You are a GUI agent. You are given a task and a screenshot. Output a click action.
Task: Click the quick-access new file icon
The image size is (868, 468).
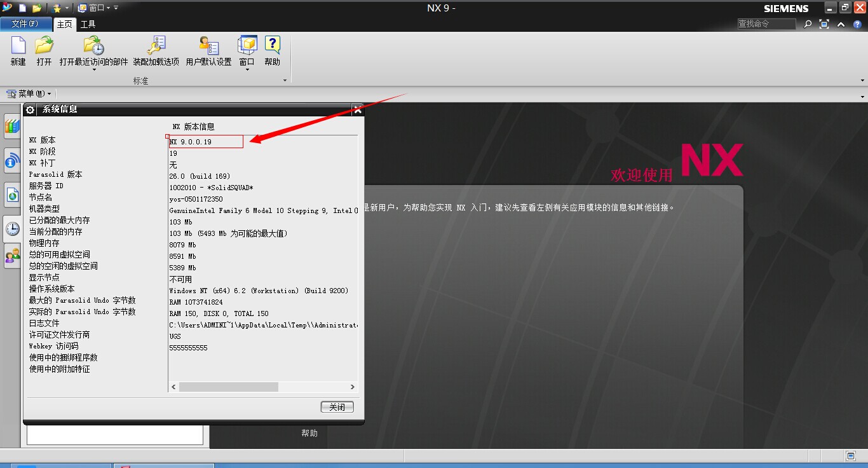[23, 8]
